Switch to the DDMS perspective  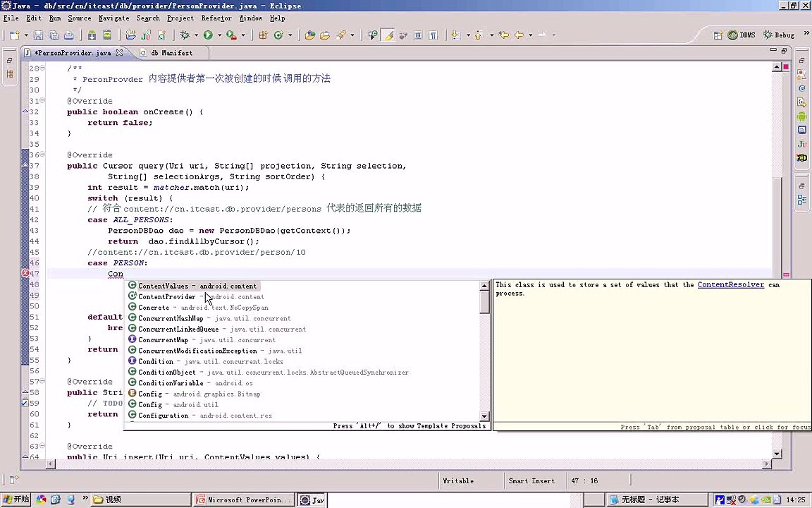tap(742, 35)
